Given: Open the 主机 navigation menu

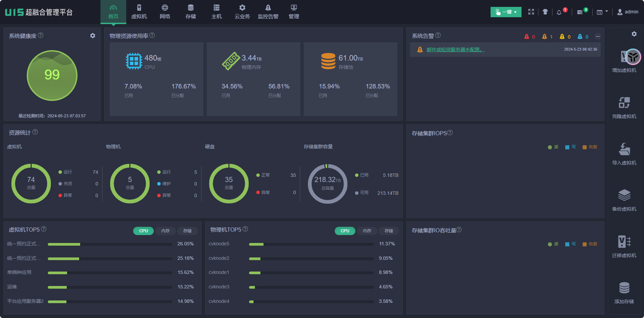Looking at the screenshot, I should click(x=216, y=12).
